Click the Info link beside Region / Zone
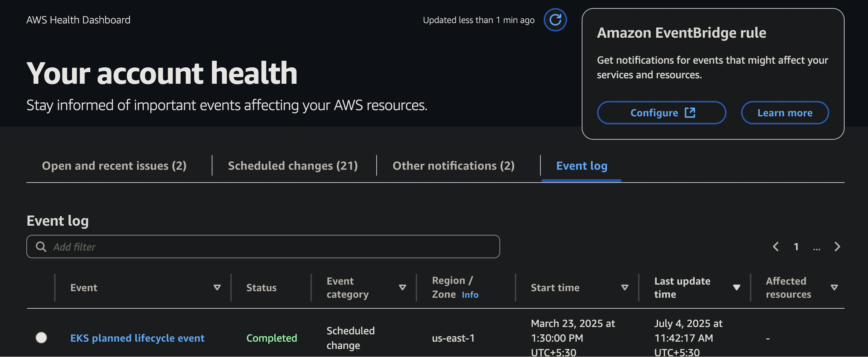 pos(470,295)
